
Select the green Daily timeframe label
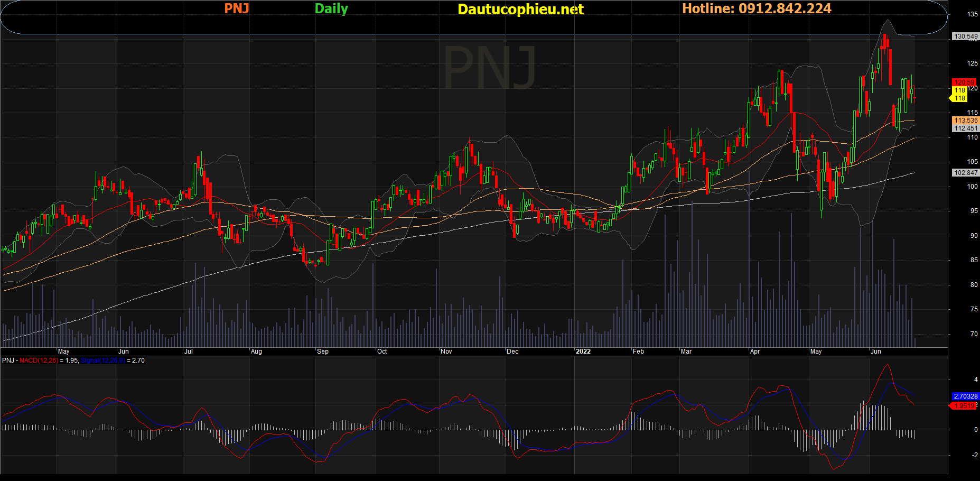[331, 8]
